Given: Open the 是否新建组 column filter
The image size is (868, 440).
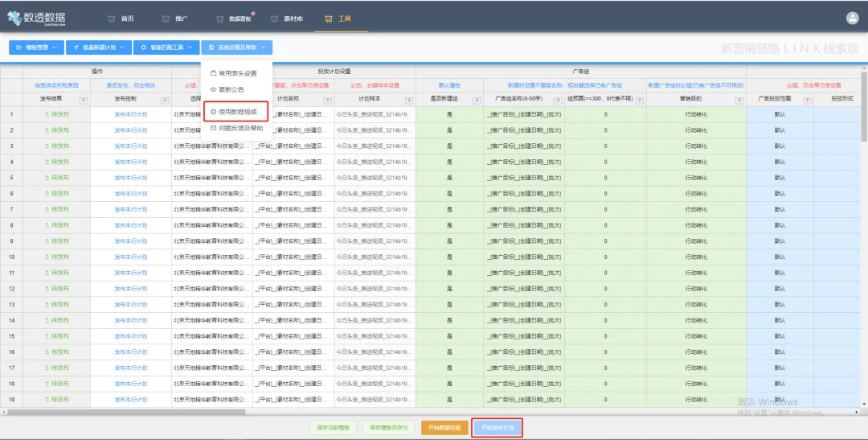Looking at the screenshot, I should pos(476,101).
